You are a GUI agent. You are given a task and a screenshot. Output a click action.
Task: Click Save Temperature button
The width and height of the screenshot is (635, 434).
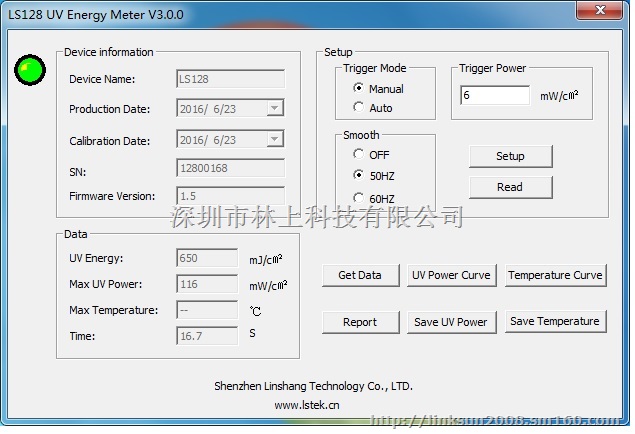click(555, 321)
